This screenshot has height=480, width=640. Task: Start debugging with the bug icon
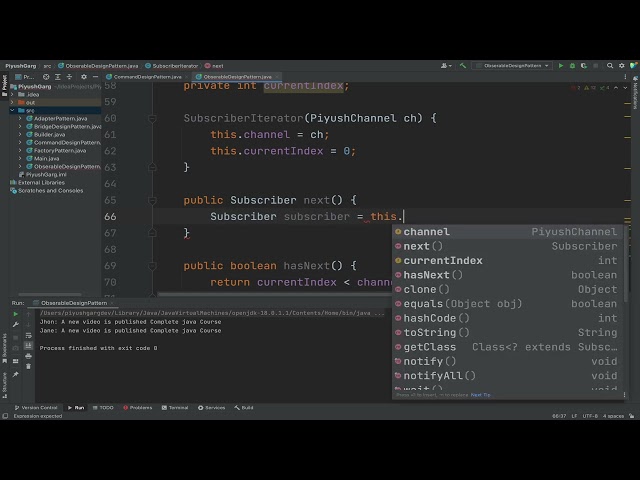[572, 66]
